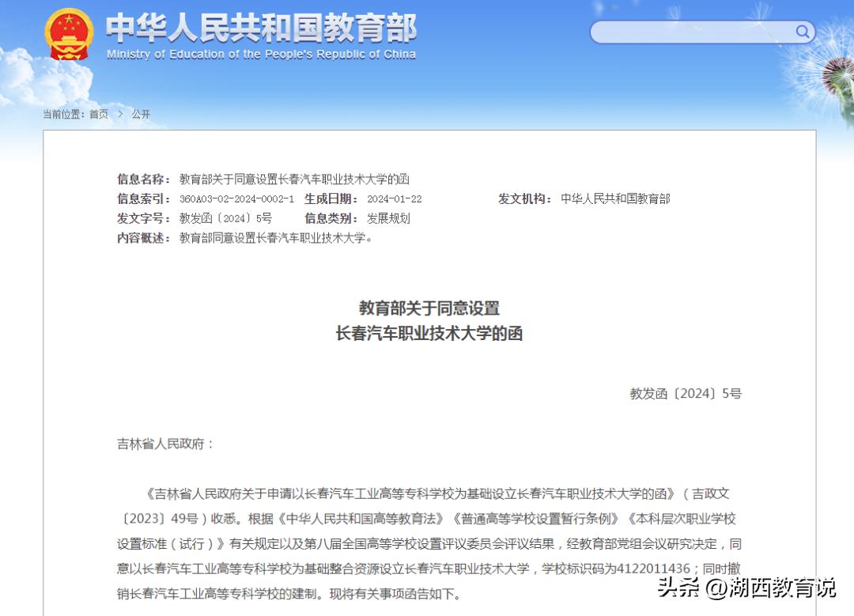Select the 发文机构 value 中华人民共和国教育部
This screenshot has height=616, width=854.
(x=616, y=198)
